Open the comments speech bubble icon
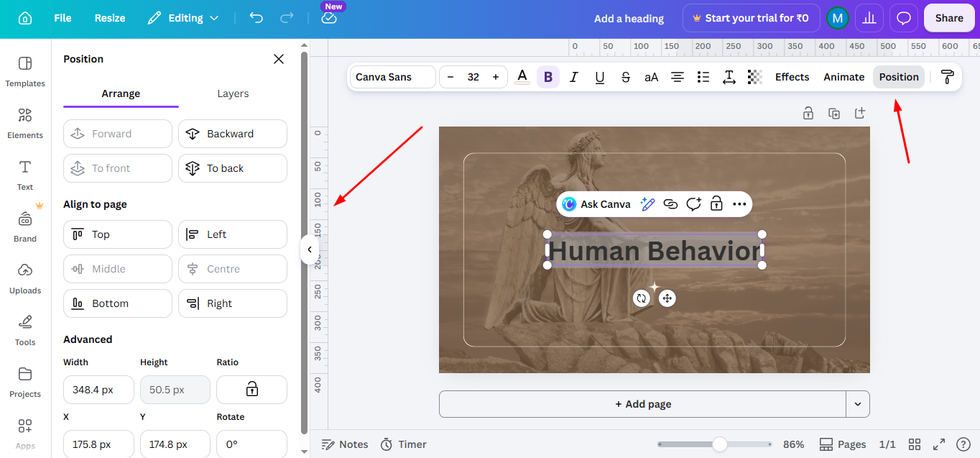Viewport: 980px width, 458px height. [904, 18]
